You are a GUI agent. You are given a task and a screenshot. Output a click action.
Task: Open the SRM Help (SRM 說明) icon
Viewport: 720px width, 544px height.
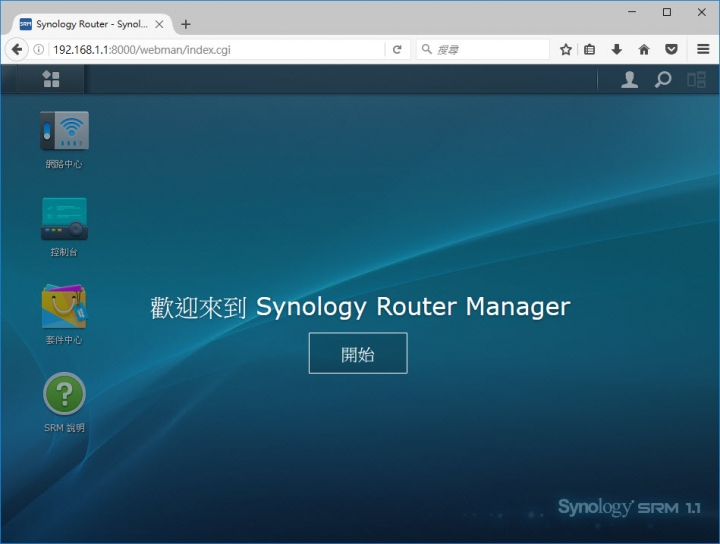[64, 394]
